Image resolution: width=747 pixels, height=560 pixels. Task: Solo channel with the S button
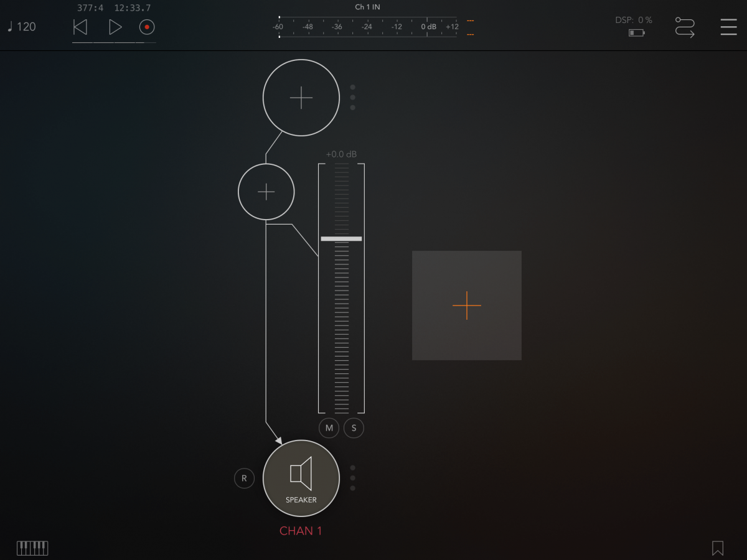354,428
